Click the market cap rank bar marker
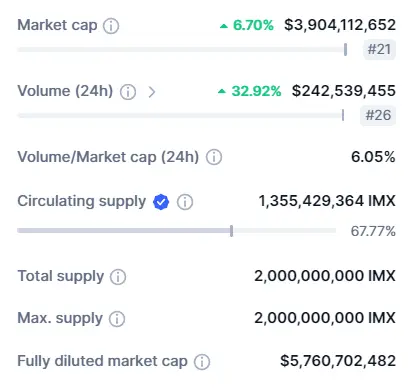 point(346,50)
